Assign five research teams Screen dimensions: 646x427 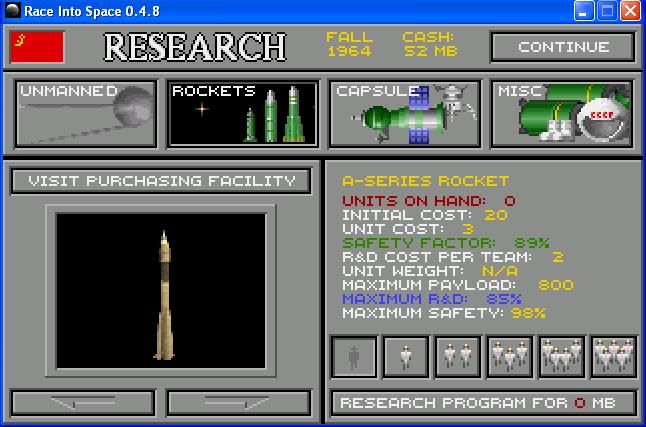pyautogui.click(x=613, y=357)
